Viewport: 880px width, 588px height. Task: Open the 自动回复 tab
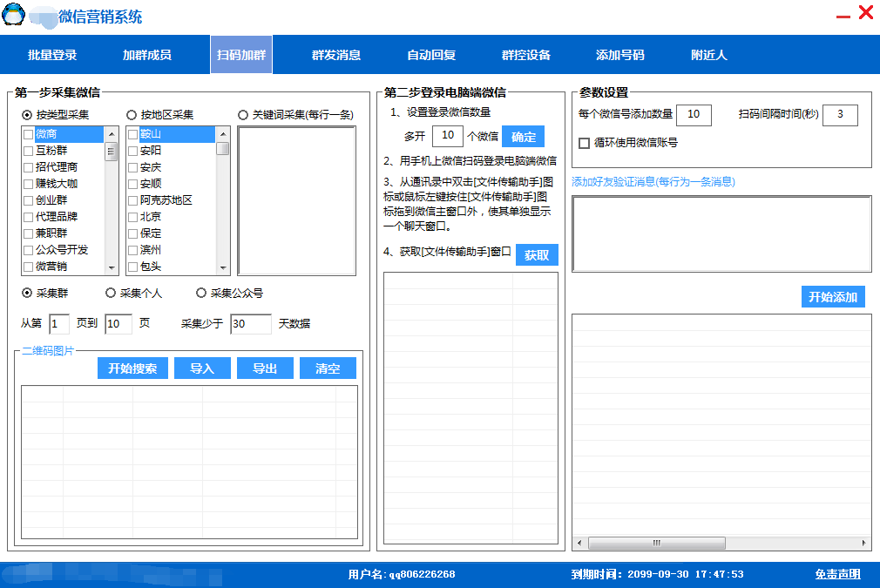[x=431, y=55]
